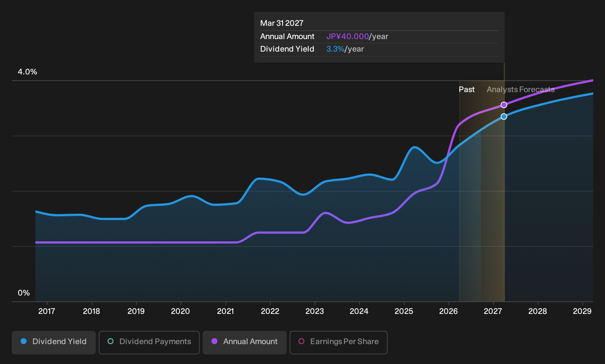This screenshot has height=364, width=605.
Task: Click the Past label on chart
Action: (466, 90)
